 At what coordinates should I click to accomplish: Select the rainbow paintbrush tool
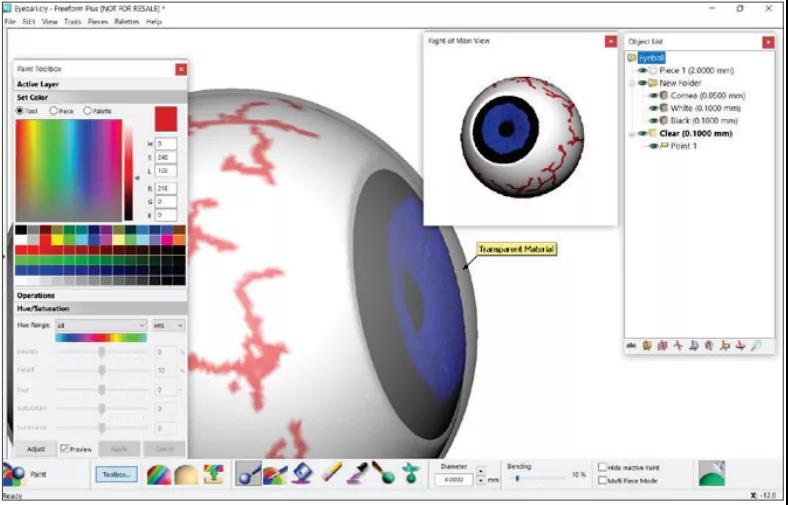coord(274,473)
